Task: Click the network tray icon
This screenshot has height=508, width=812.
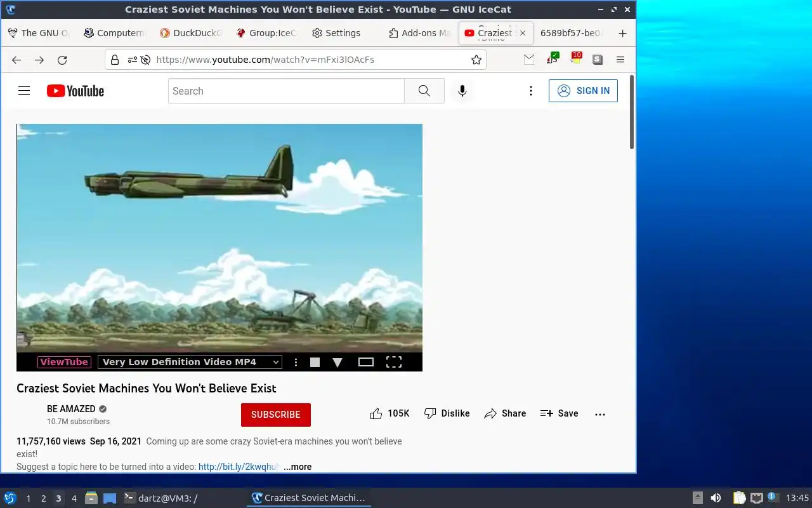Action: tap(756, 498)
